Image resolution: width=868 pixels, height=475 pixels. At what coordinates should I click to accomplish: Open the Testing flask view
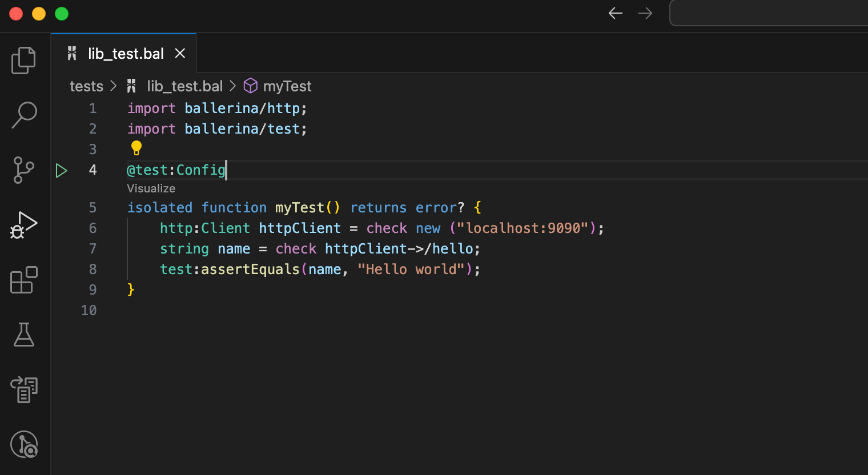[24, 335]
